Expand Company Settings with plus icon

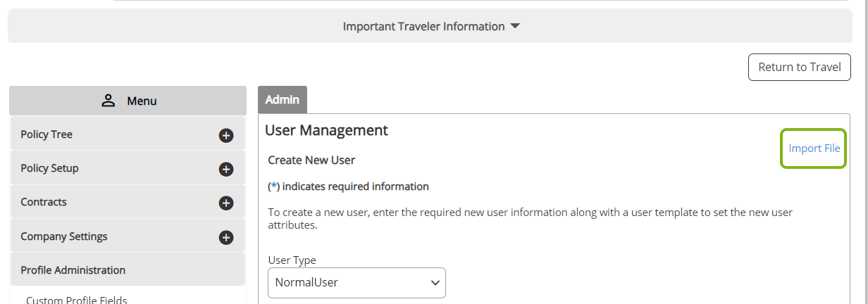pyautogui.click(x=226, y=237)
